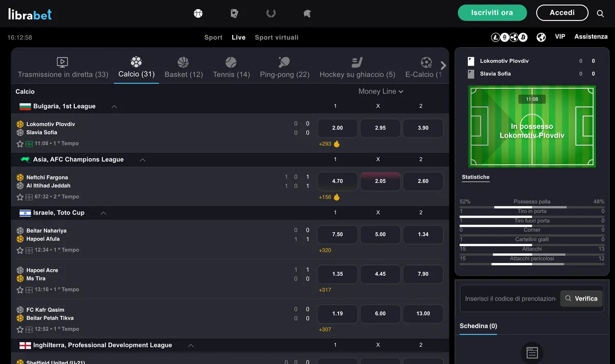Open the Money Line market dropdown
The width and height of the screenshot is (615, 364).
pyautogui.click(x=381, y=92)
